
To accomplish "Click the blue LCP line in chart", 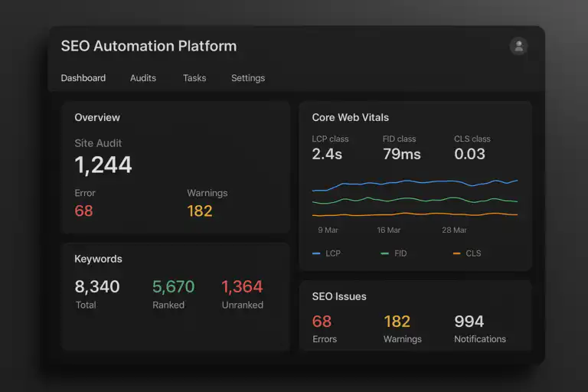I will click(413, 182).
